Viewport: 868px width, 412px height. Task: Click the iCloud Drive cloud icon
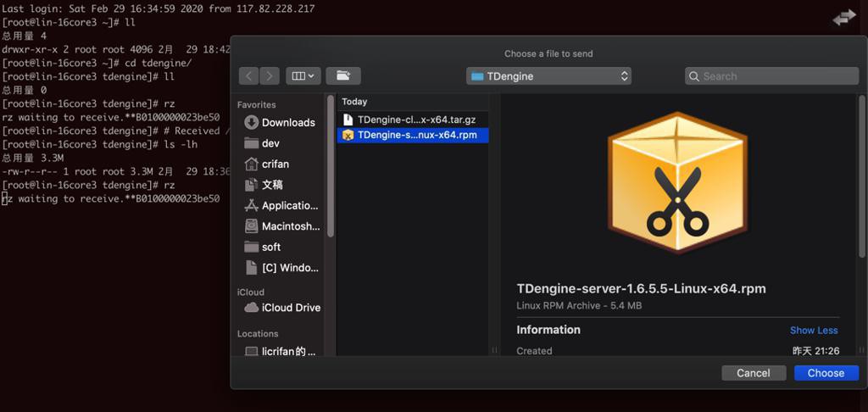point(251,308)
